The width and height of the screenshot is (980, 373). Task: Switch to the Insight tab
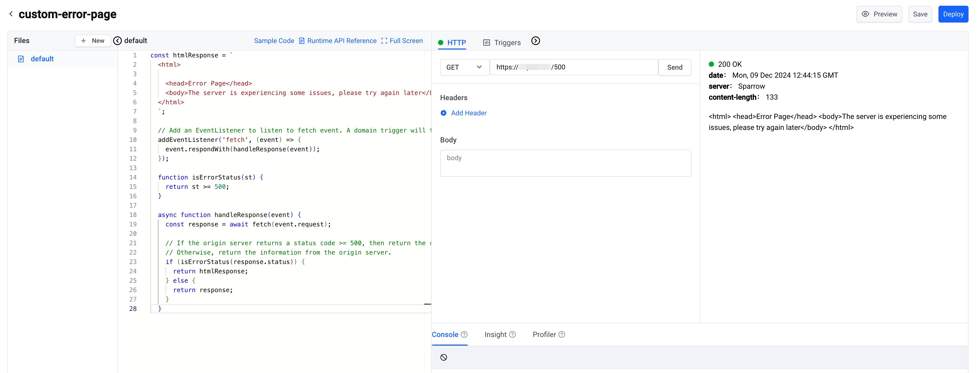point(499,334)
